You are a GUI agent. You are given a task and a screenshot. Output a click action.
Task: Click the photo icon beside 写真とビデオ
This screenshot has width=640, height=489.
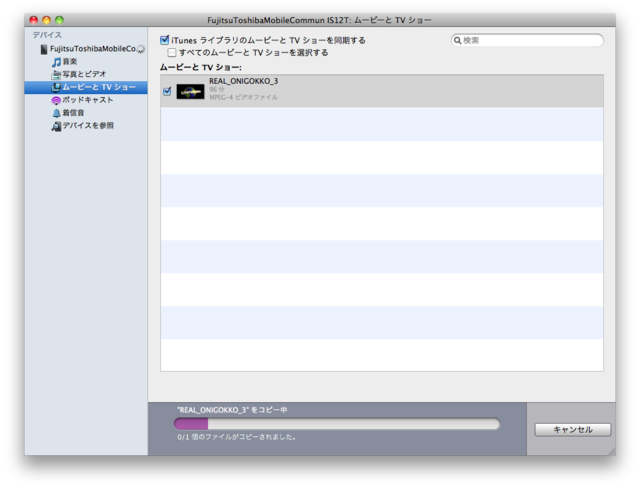tap(56, 75)
